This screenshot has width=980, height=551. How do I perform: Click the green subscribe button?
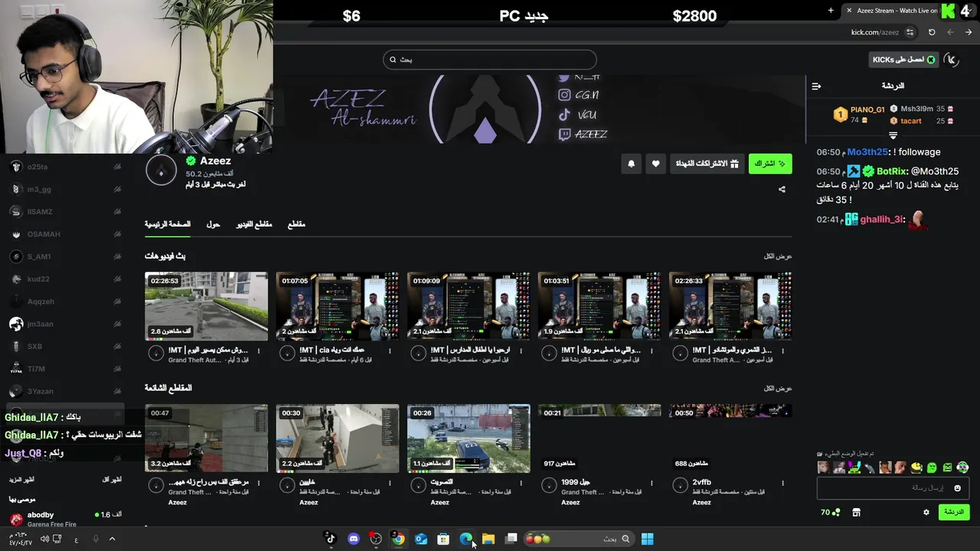pos(770,163)
